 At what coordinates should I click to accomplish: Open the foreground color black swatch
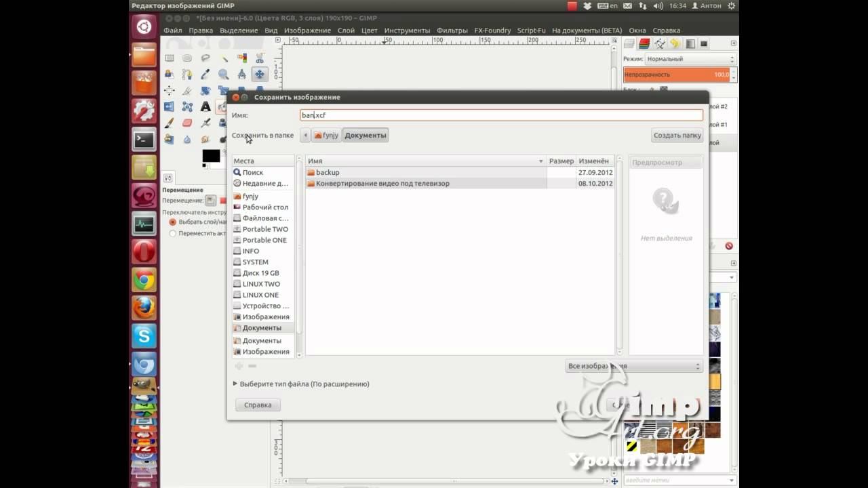pyautogui.click(x=211, y=156)
